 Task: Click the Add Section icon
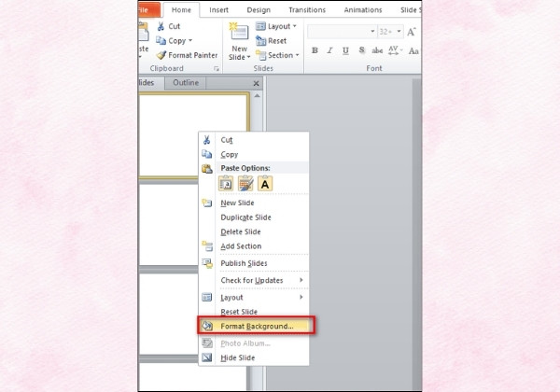point(207,246)
